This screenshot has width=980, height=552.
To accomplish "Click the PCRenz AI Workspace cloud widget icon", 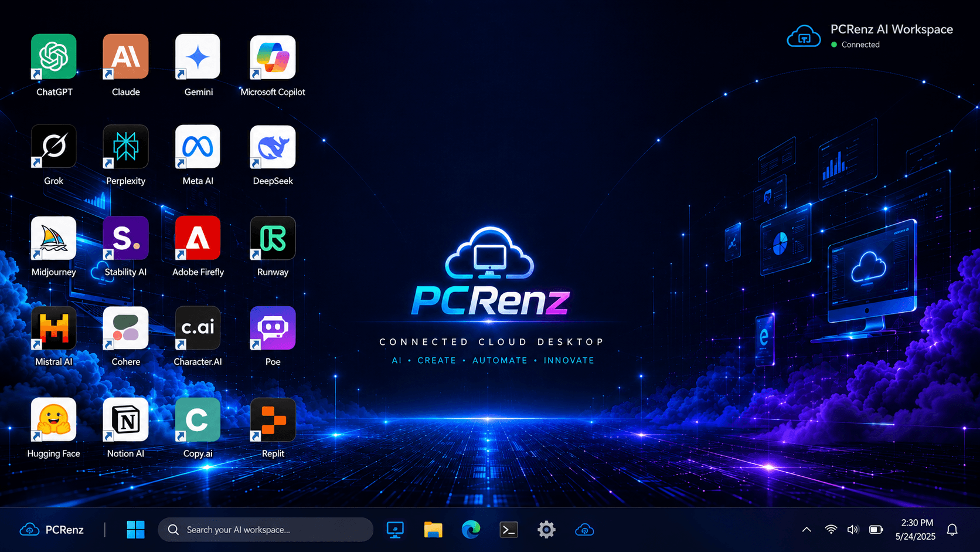I will pyautogui.click(x=804, y=36).
